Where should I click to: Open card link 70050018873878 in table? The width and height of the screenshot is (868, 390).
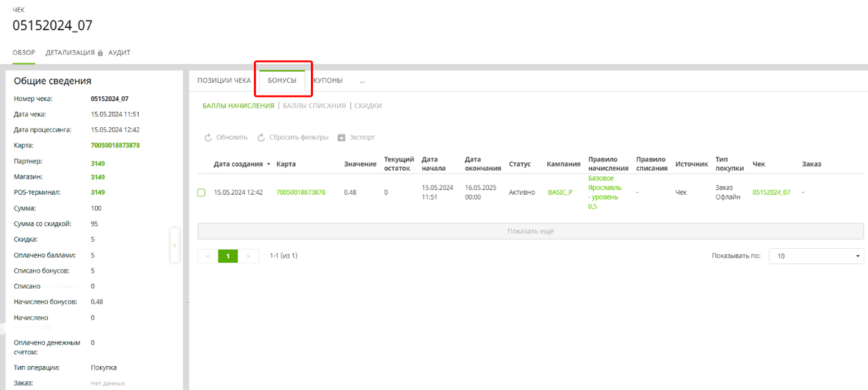pos(300,193)
